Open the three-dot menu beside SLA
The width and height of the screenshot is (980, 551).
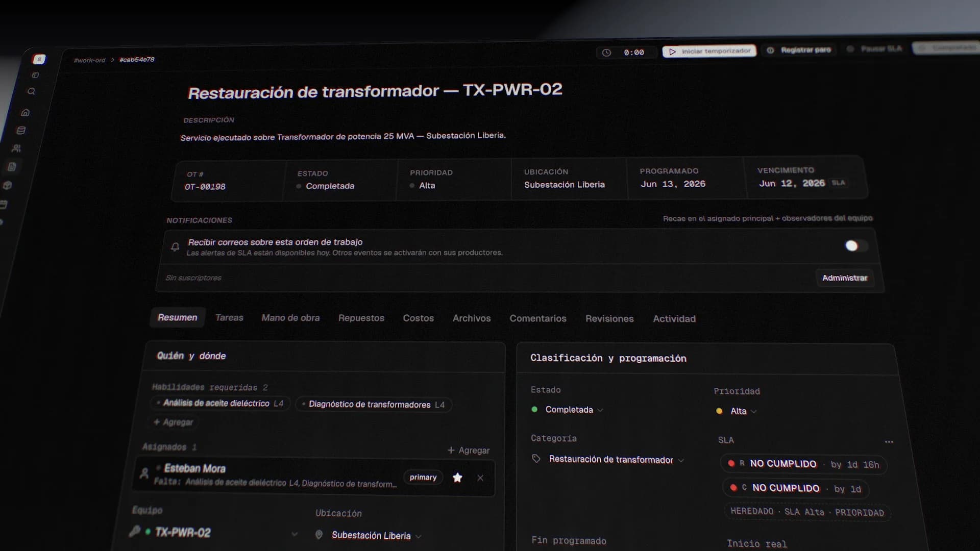click(x=889, y=442)
